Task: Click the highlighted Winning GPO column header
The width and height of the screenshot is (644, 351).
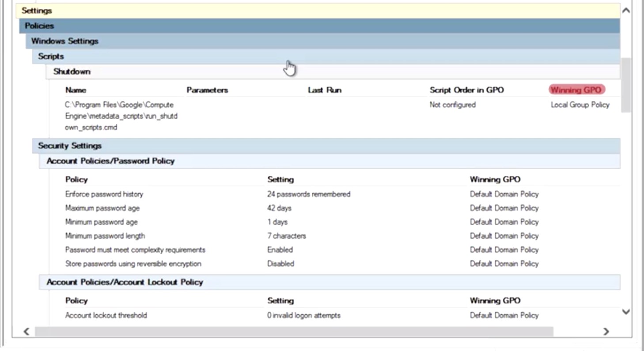Action: pyautogui.click(x=576, y=90)
